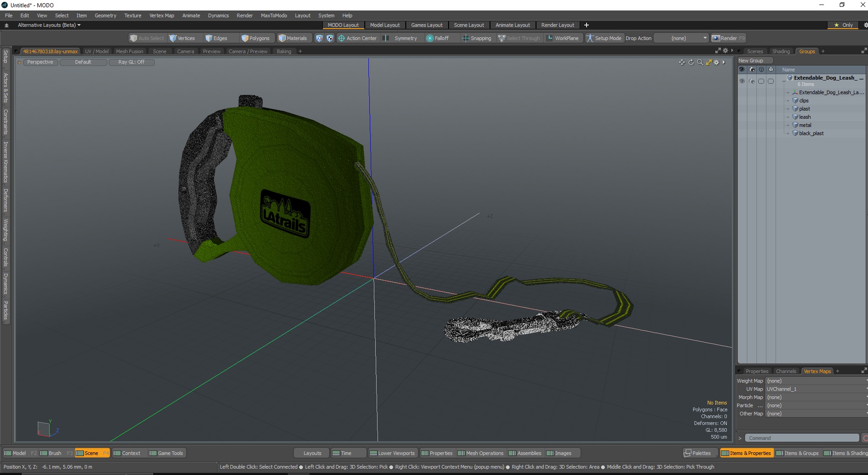Click the Command input field
Viewport: 868px width, 475px height.
tap(802, 438)
